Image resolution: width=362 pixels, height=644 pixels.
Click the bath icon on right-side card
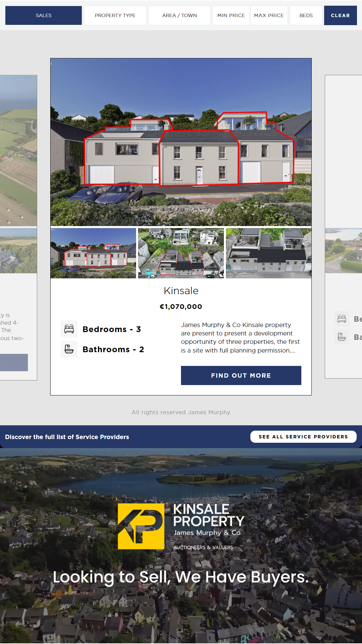tap(342, 337)
